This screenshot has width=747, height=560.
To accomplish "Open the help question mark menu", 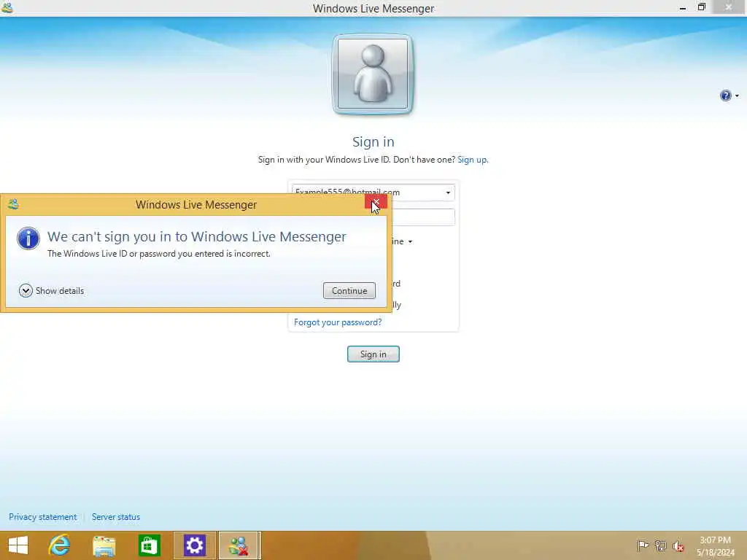I will 729,96.
